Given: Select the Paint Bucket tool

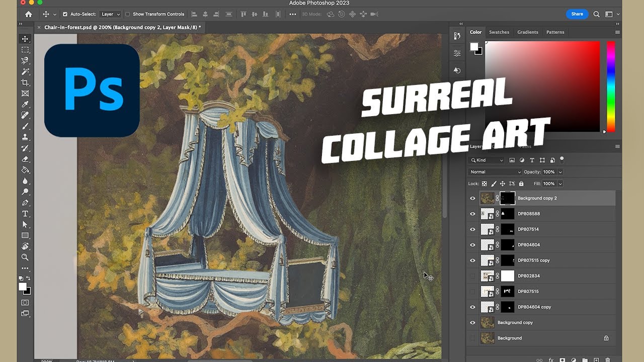Looking at the screenshot, I should pyautogui.click(x=25, y=170).
